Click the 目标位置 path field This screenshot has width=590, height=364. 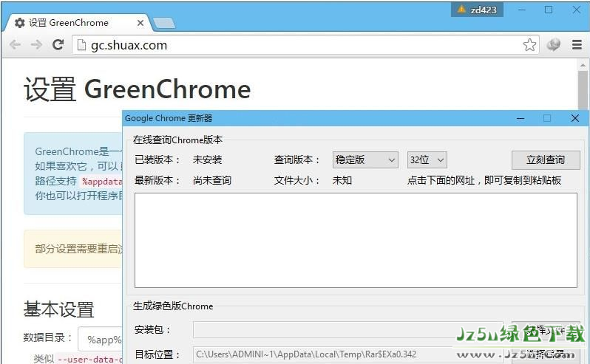pyautogui.click(x=348, y=354)
